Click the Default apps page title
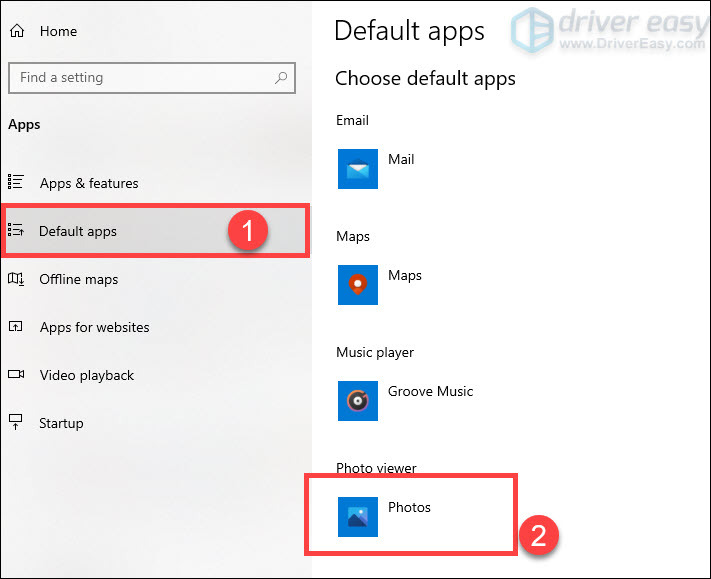 pos(409,32)
